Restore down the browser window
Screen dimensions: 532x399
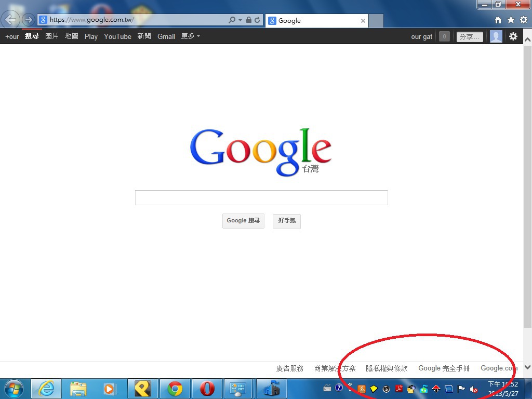tap(498, 4)
